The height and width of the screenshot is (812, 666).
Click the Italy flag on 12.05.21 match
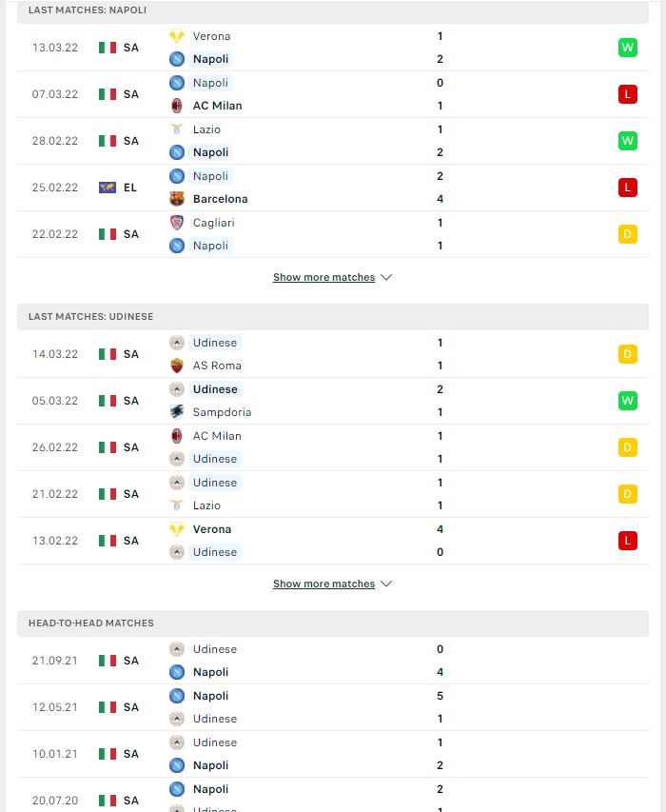click(x=108, y=707)
